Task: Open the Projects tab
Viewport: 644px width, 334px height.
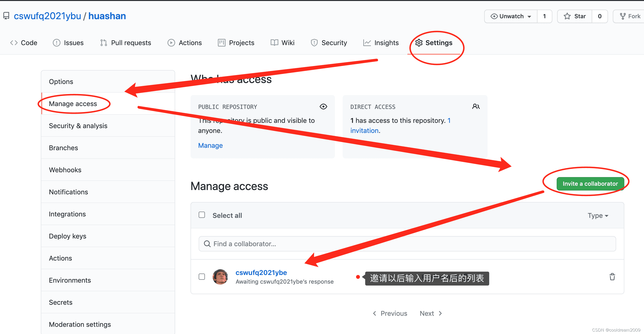Action: tap(236, 43)
